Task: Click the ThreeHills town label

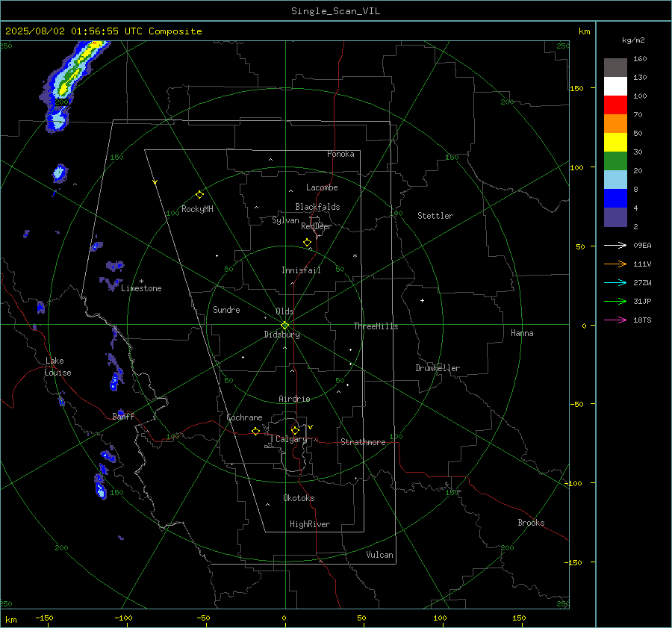Action: pyautogui.click(x=376, y=326)
